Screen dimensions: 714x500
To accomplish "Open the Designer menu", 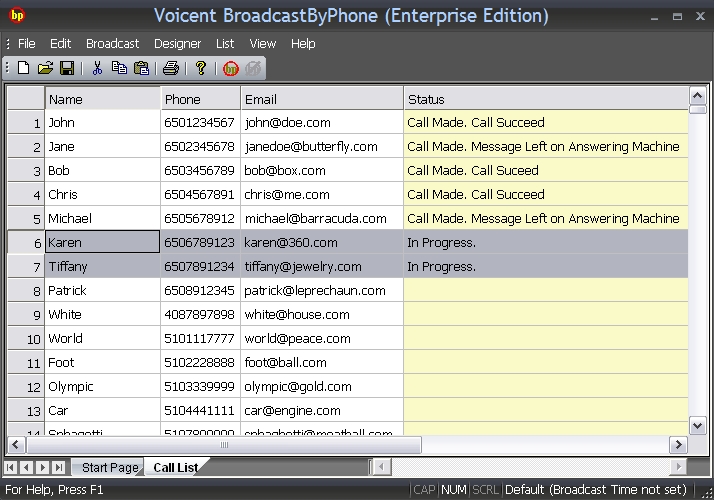I will pos(177,44).
